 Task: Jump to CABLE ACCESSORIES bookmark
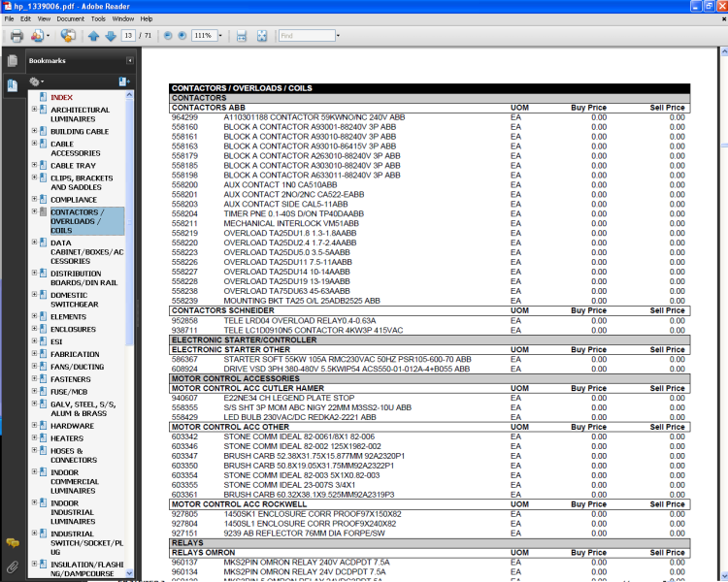click(x=75, y=148)
